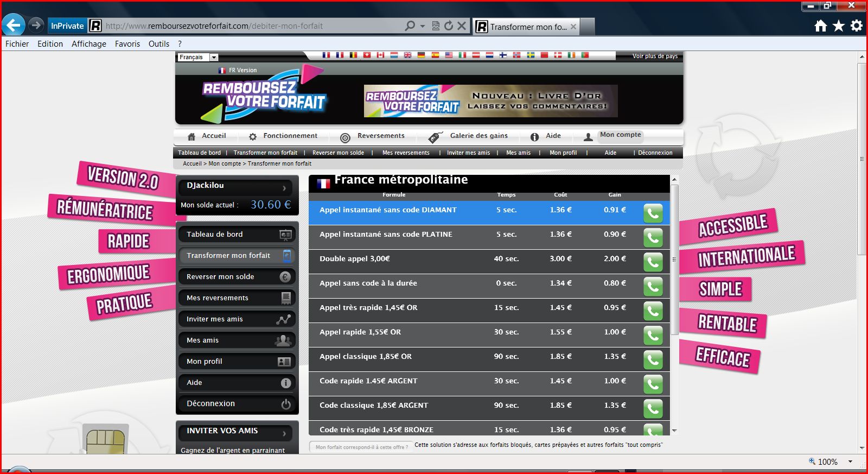Click Galerie des gains tag icon

[x=436, y=137]
